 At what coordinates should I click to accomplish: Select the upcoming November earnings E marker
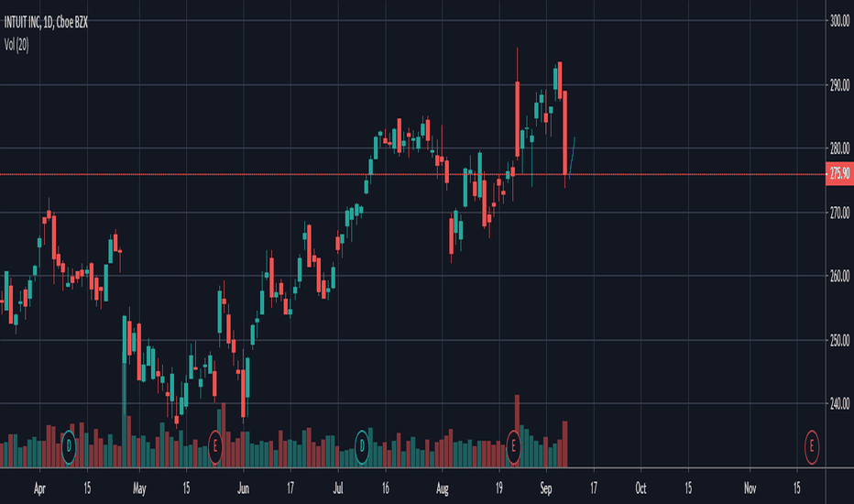point(812,447)
